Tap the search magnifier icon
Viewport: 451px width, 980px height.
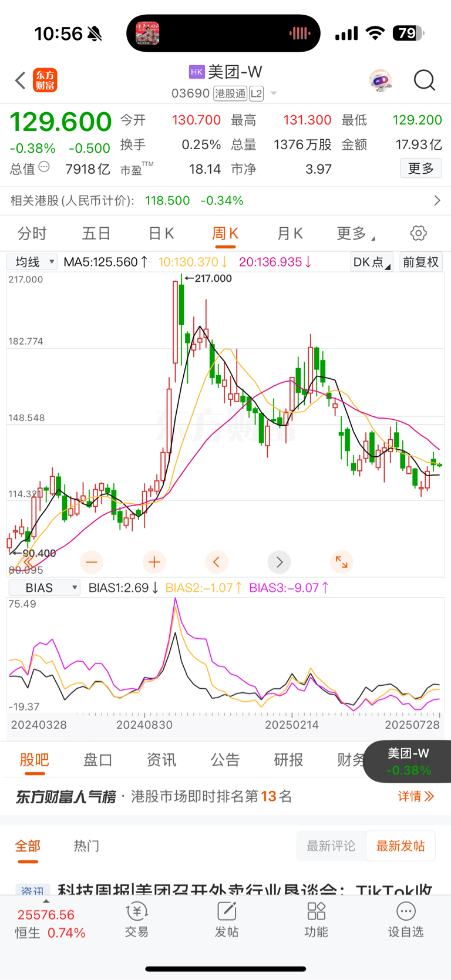(x=424, y=80)
